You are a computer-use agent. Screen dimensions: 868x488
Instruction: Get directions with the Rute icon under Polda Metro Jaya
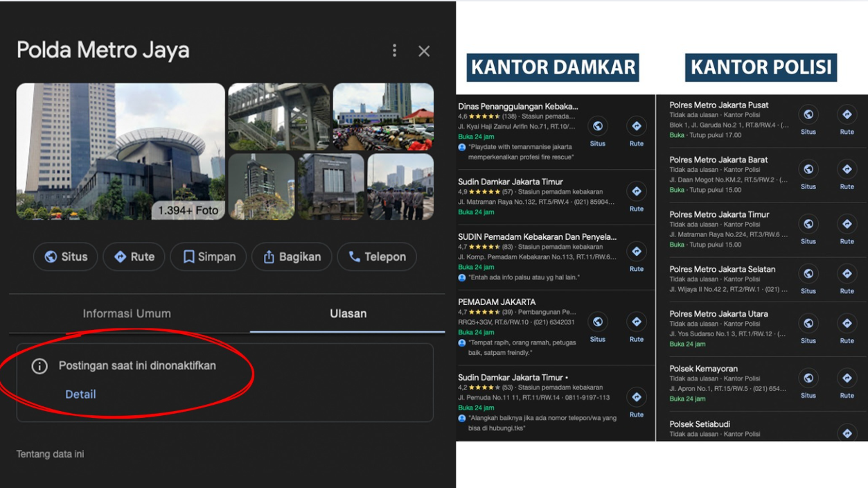coord(133,256)
